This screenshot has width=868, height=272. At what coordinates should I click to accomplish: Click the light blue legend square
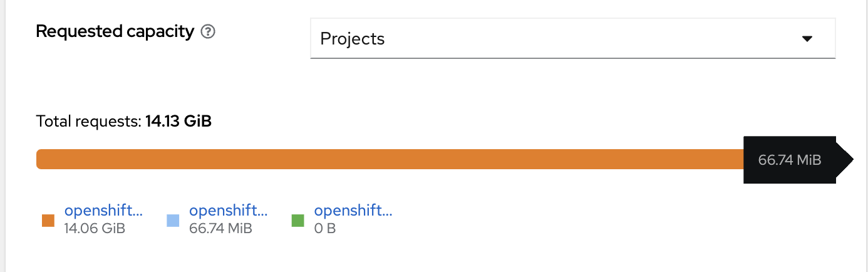173,221
